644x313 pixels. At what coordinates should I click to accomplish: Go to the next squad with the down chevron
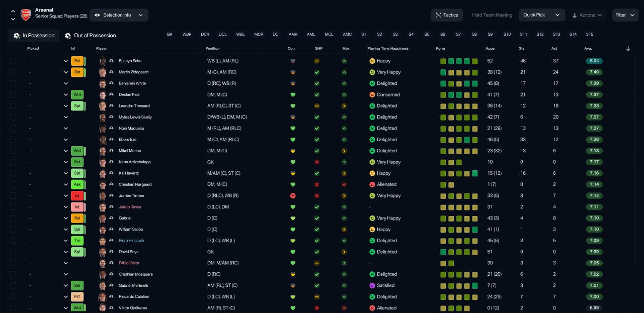coord(13,19)
